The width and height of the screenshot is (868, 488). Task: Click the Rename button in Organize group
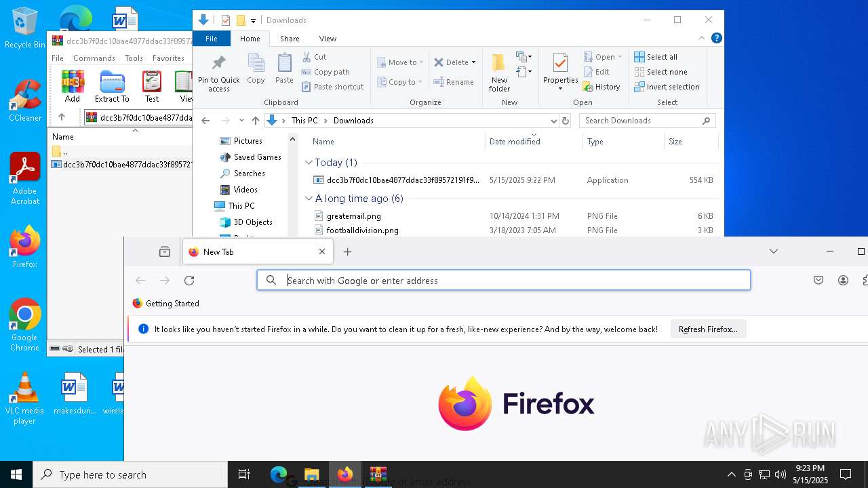[454, 82]
